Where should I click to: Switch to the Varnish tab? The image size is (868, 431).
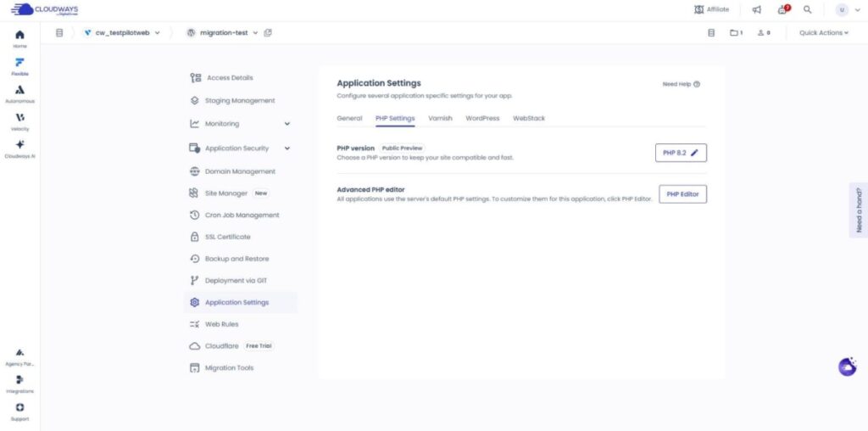coord(440,118)
